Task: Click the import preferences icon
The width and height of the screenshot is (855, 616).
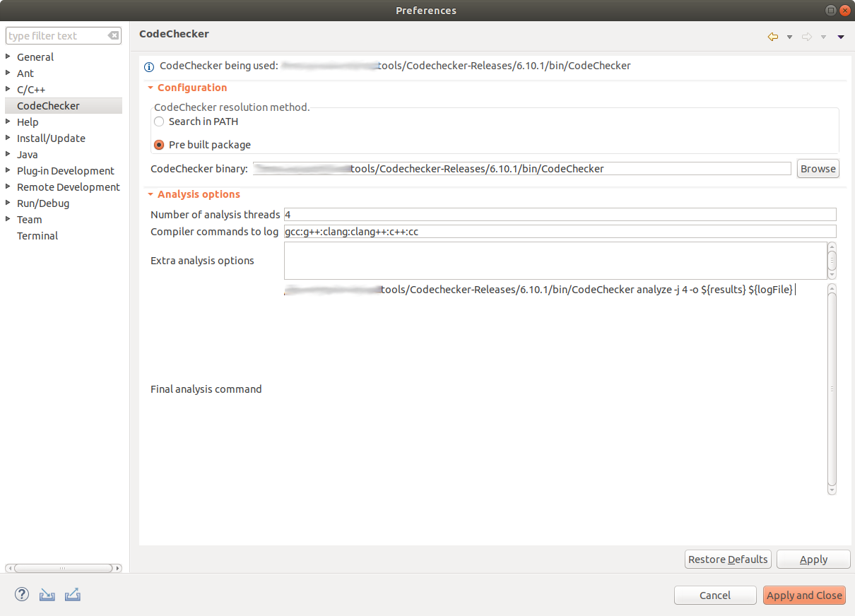Action: pos(47,595)
